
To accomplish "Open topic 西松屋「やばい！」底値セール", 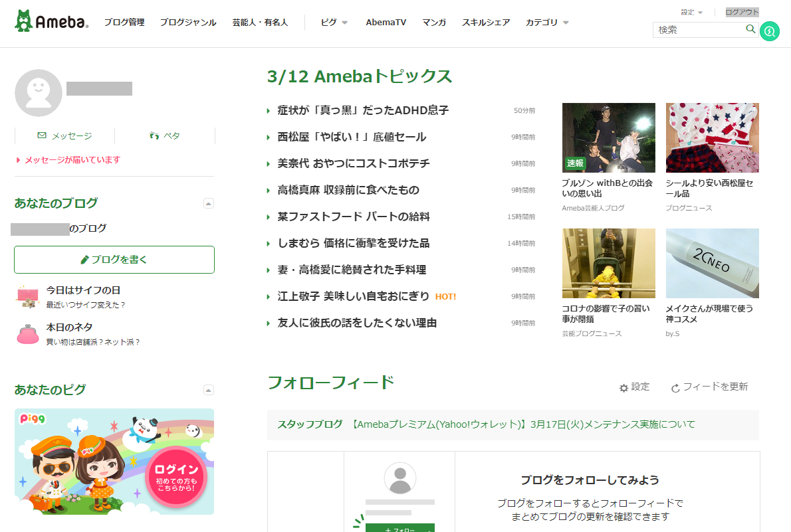I will [x=352, y=137].
